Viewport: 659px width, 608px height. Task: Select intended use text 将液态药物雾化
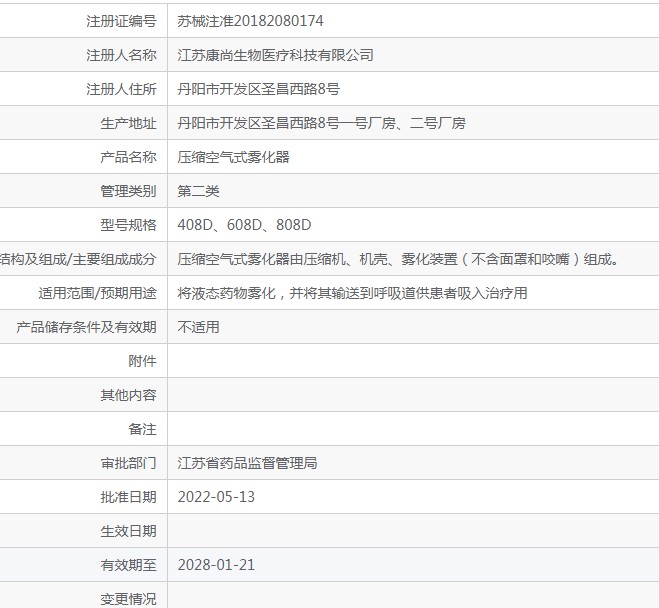point(352,293)
